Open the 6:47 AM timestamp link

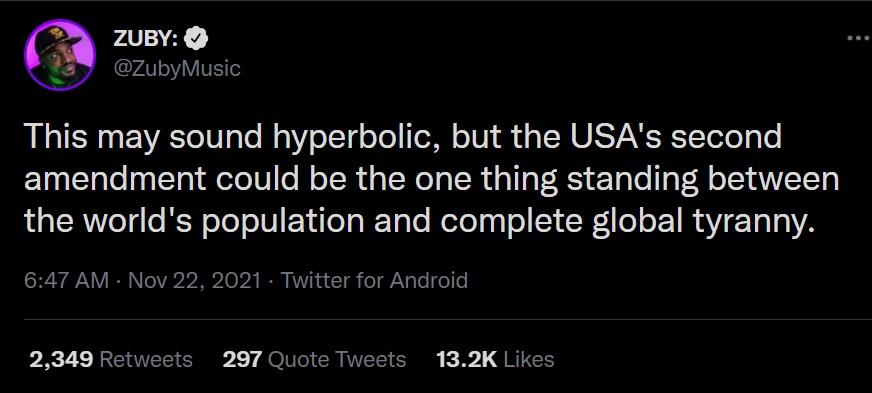(66, 280)
